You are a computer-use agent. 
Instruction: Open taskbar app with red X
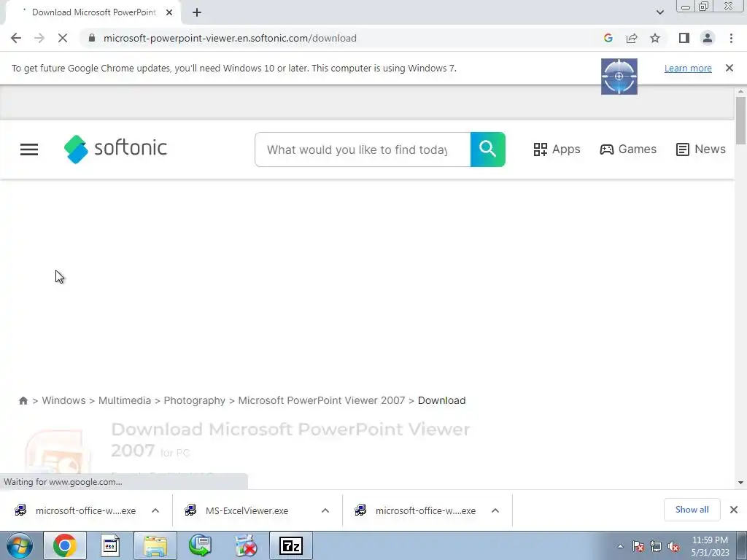246,545
